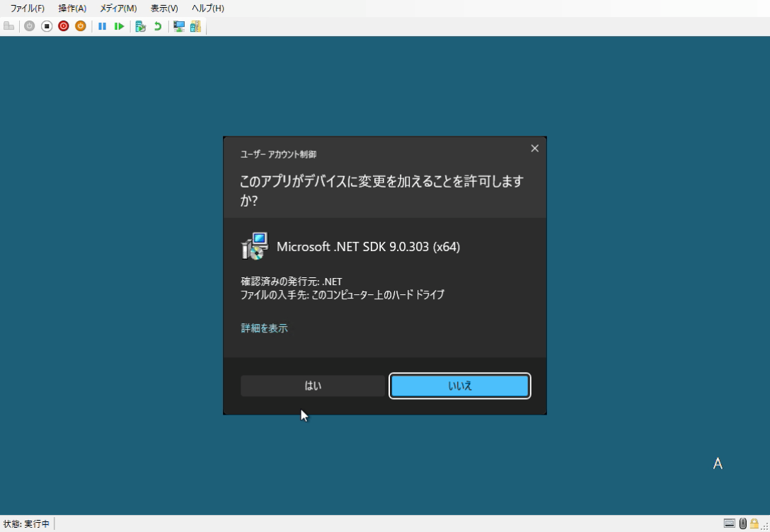Click the keyboard status icon in status bar
This screenshot has height=532, width=770.
729,524
